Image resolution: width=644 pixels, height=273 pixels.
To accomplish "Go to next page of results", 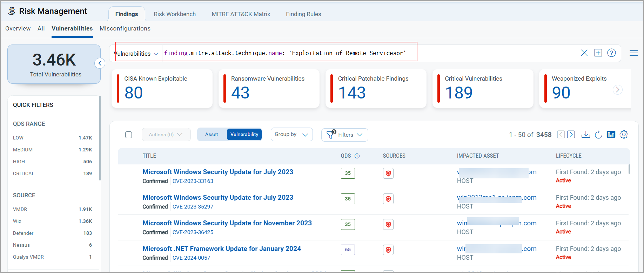I will [571, 135].
